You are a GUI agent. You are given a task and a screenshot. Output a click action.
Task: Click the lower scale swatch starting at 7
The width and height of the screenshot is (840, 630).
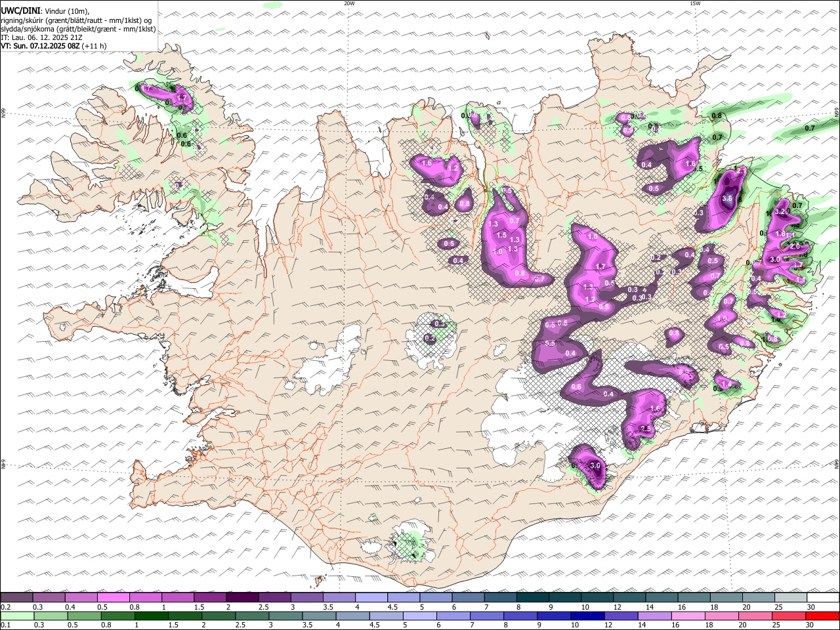click(x=486, y=616)
